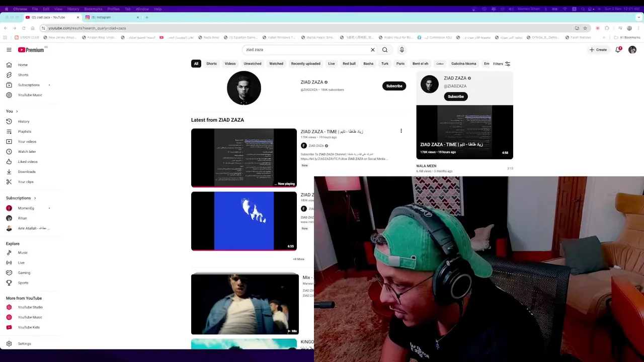This screenshot has width=644, height=362.
Task: Select the Recently uploaded filter chip
Action: [305, 64]
